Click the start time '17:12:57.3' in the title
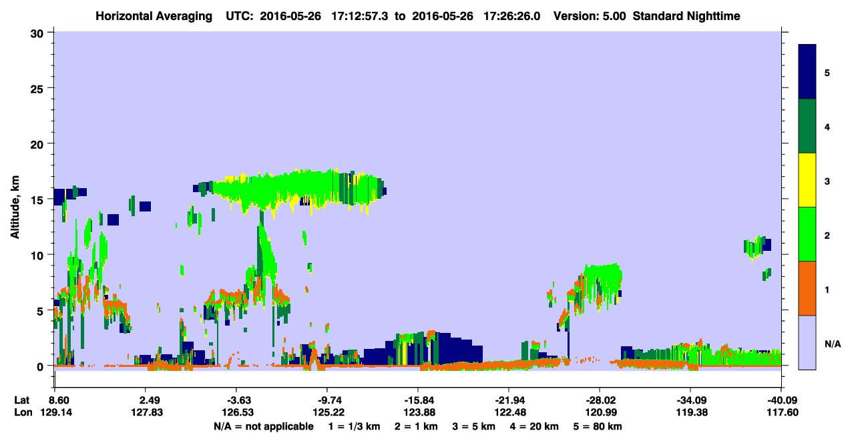 [359, 15]
